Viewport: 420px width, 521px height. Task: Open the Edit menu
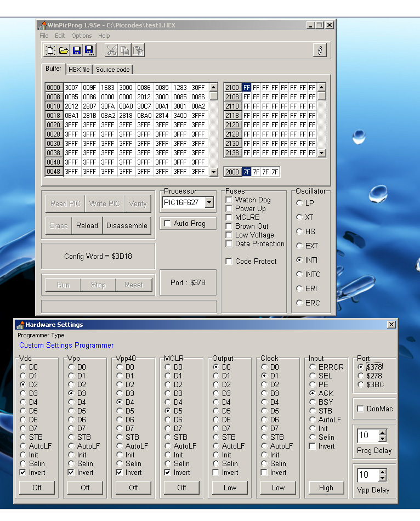pos(60,36)
